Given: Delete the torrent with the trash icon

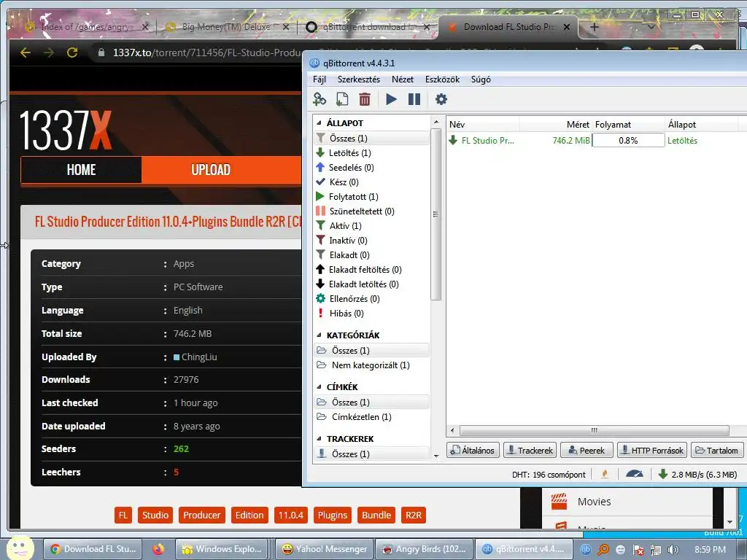Looking at the screenshot, I should tap(365, 99).
